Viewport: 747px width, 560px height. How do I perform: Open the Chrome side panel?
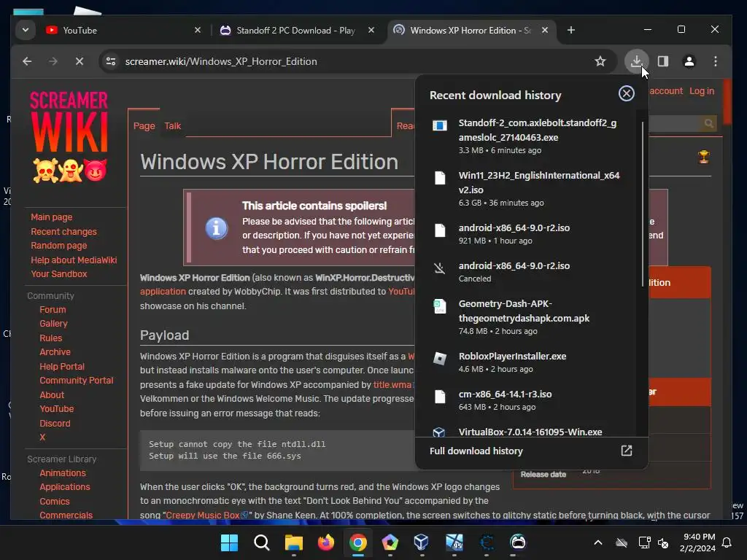coord(662,61)
